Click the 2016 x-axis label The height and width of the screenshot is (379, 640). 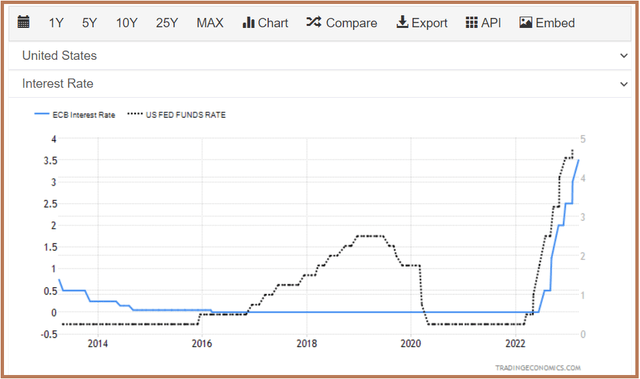click(x=202, y=344)
